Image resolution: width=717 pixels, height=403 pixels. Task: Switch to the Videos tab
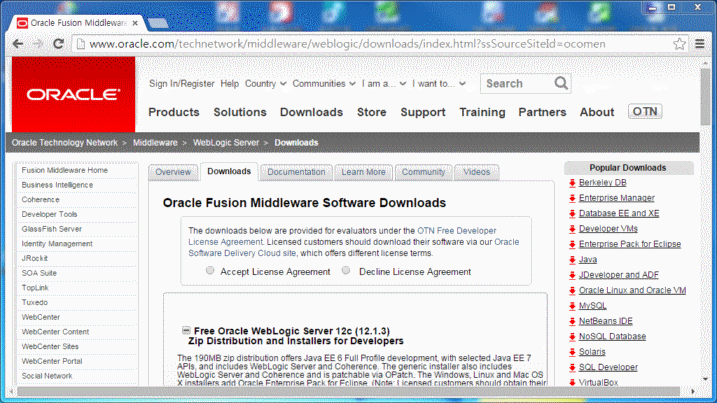[476, 172]
